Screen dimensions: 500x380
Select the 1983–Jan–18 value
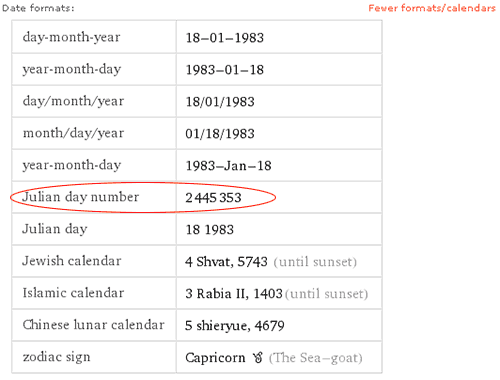(228, 166)
